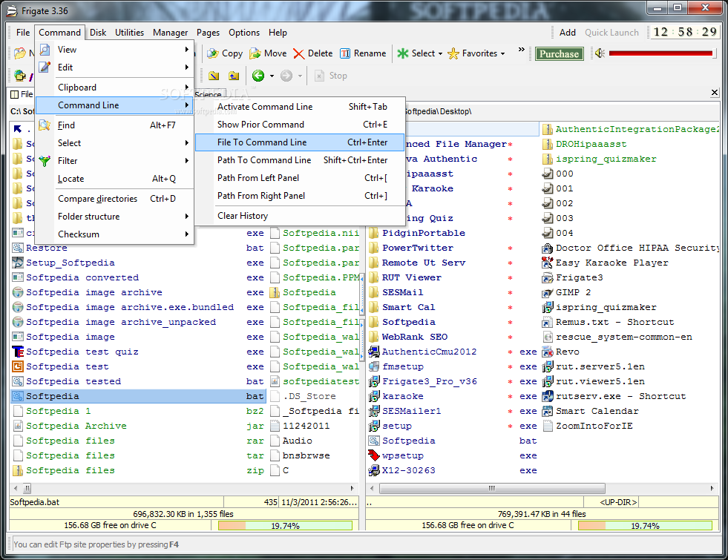The width and height of the screenshot is (728, 560).
Task: Click the grey Forward navigation arrow
Action: click(x=286, y=76)
